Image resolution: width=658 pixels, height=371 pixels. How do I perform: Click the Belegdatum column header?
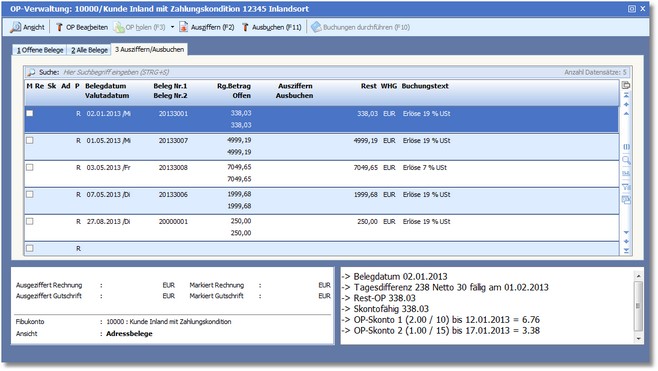click(105, 86)
